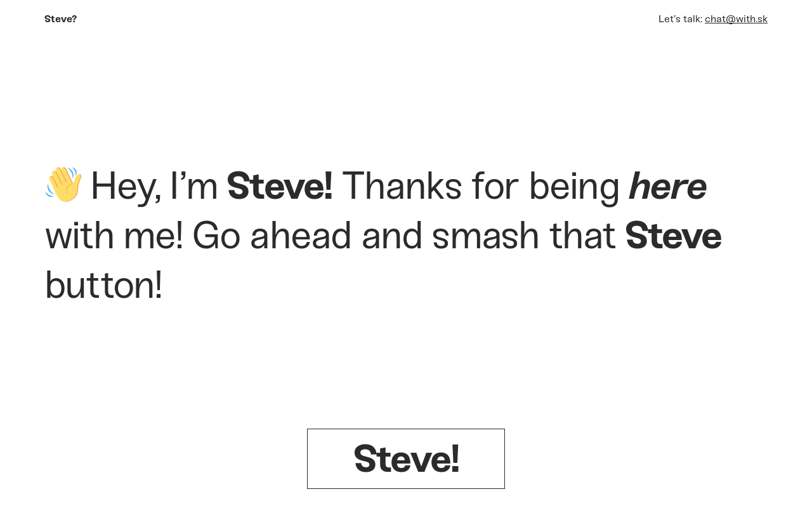Screen dimensions: 812x508
Task: Click the italic word "here"
Action: pos(667,186)
